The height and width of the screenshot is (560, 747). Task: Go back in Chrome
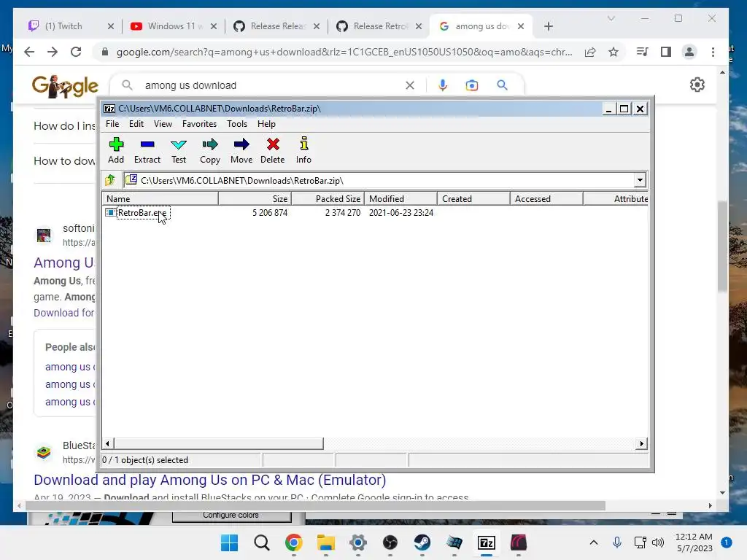tap(29, 52)
